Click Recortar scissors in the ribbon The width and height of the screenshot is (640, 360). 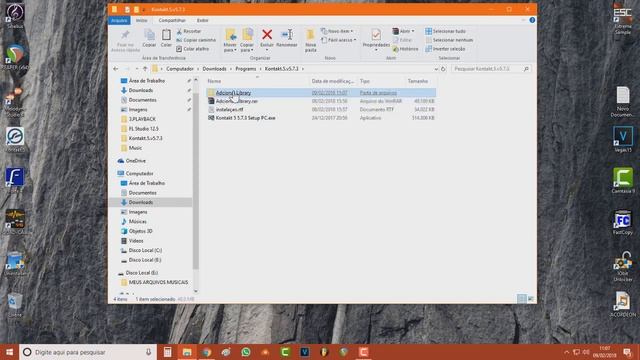pyautogui.click(x=189, y=31)
